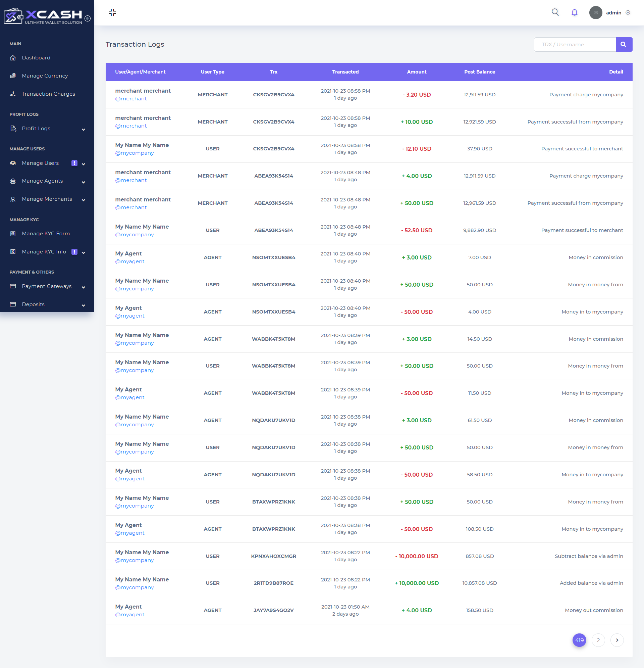Open the @myagent username link
The height and width of the screenshot is (668, 644).
click(x=129, y=261)
